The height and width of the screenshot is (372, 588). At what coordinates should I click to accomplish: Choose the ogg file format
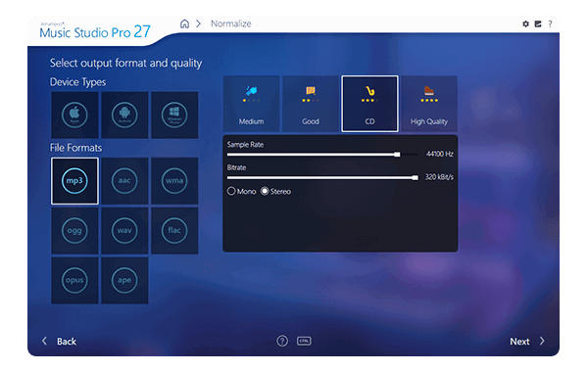74,230
